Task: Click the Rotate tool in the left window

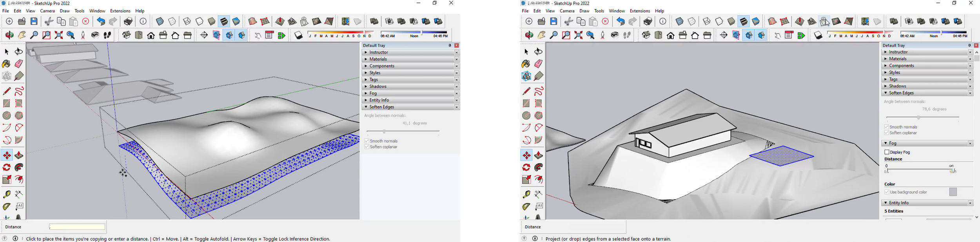Action: [x=7, y=168]
